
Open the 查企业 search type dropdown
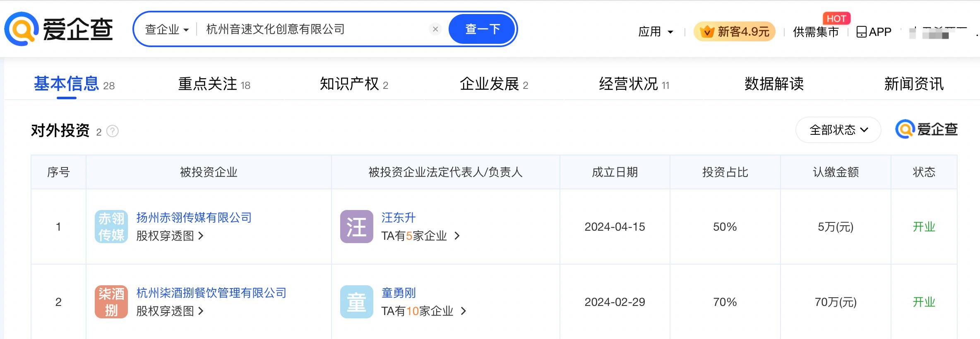[167, 29]
